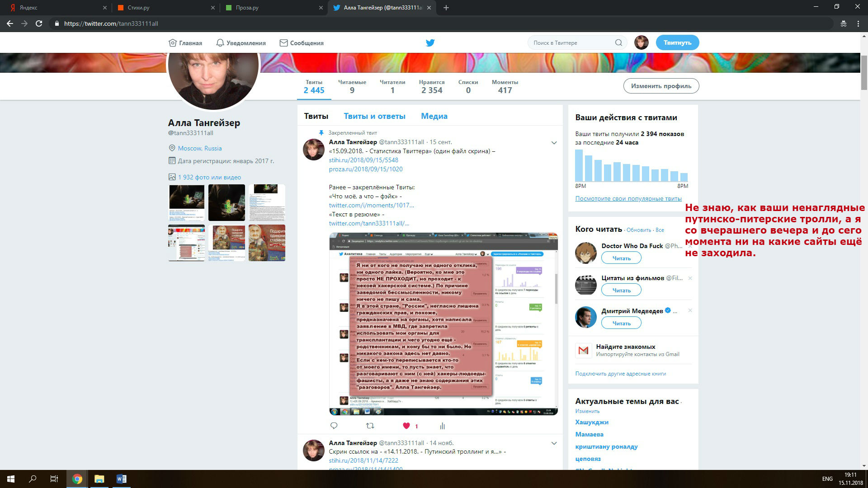Click browser back arrow
The height and width of the screenshot is (488, 868).
coord(10,23)
